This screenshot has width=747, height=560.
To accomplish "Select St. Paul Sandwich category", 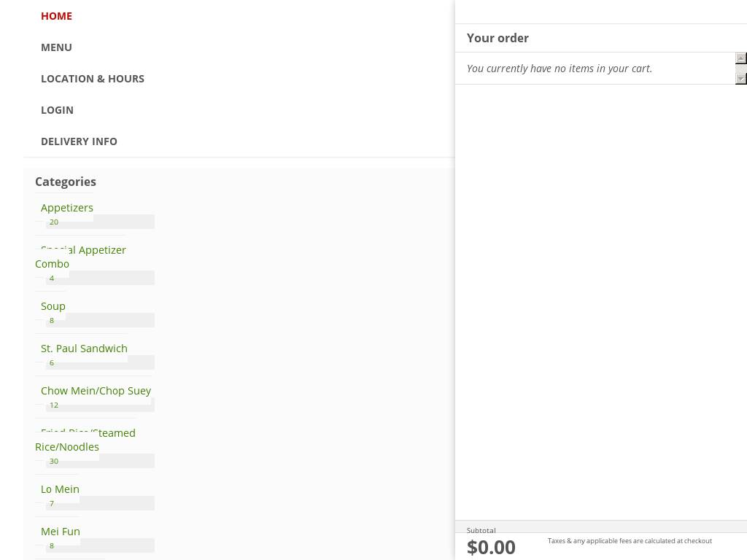I will click(84, 349).
